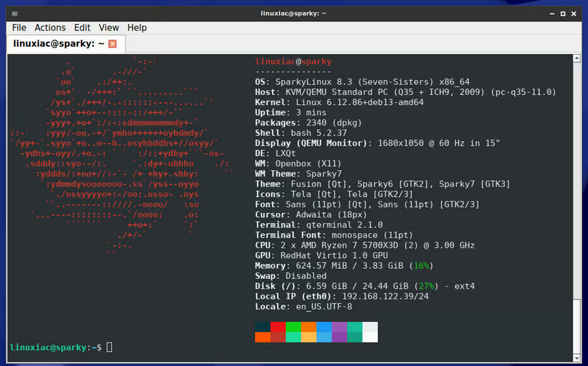Click the green color block, top row
The width and height of the screenshot is (588, 366).
click(x=293, y=327)
